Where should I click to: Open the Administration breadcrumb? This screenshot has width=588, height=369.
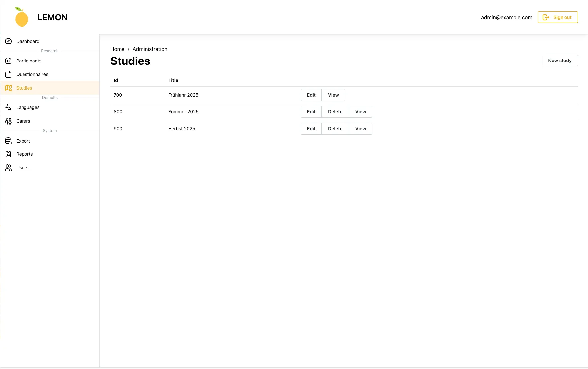pyautogui.click(x=150, y=49)
